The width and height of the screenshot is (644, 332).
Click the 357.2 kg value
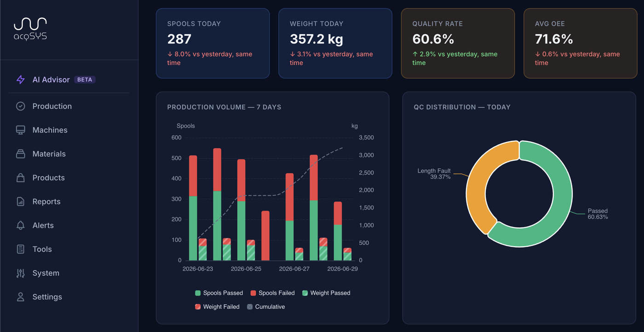(x=316, y=39)
